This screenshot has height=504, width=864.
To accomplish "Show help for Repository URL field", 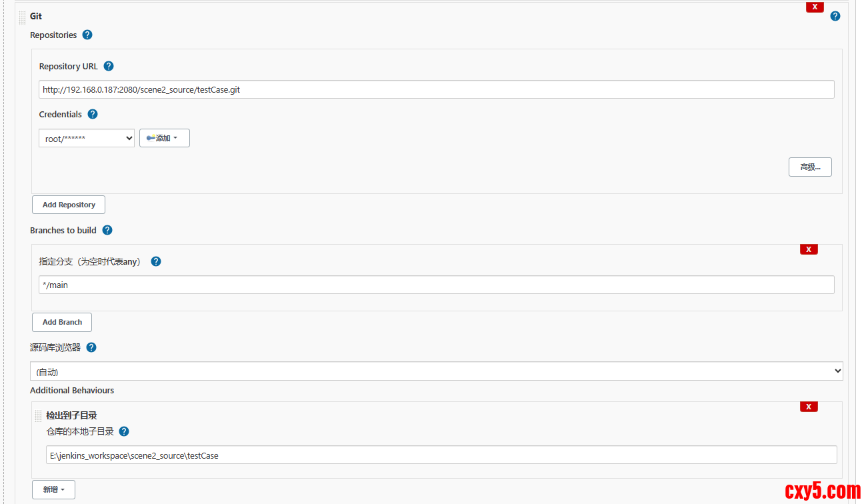I will (109, 66).
